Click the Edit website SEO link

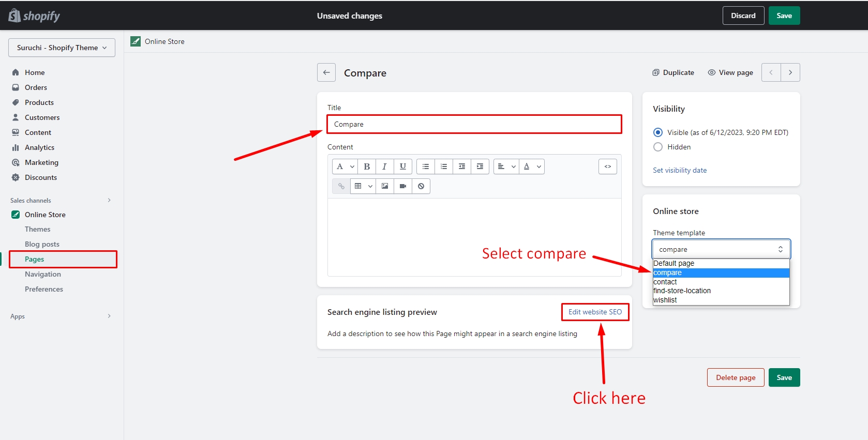(x=595, y=312)
